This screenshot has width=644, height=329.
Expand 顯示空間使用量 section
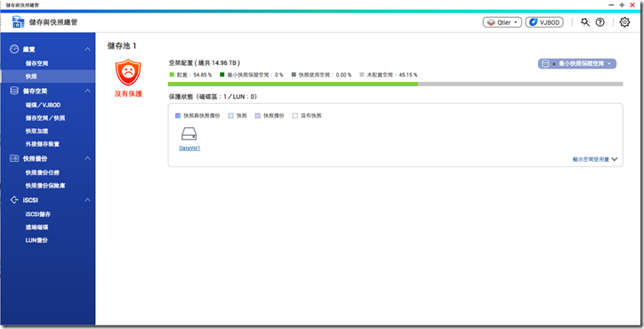coord(595,159)
